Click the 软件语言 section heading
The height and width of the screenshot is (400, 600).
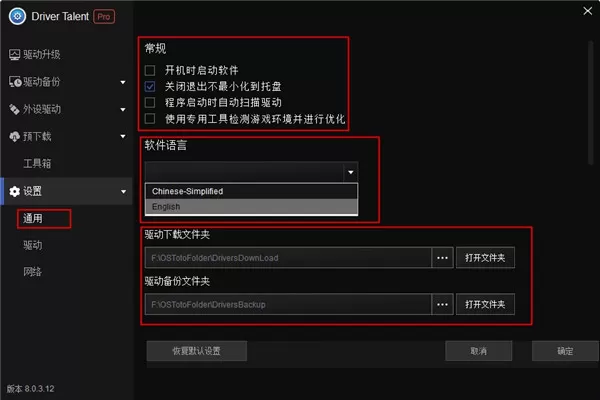pos(166,145)
